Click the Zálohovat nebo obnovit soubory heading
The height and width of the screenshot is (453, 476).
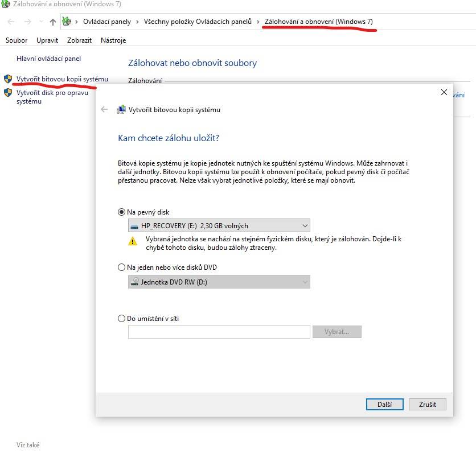tap(192, 63)
